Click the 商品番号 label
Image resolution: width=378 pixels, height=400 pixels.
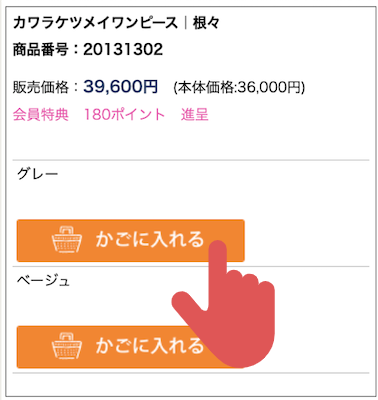point(41,50)
